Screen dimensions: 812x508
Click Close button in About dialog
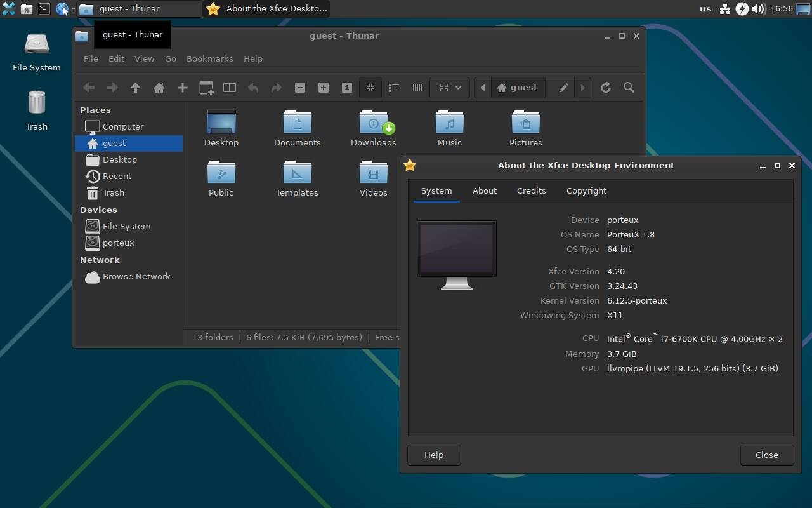pyautogui.click(x=767, y=455)
